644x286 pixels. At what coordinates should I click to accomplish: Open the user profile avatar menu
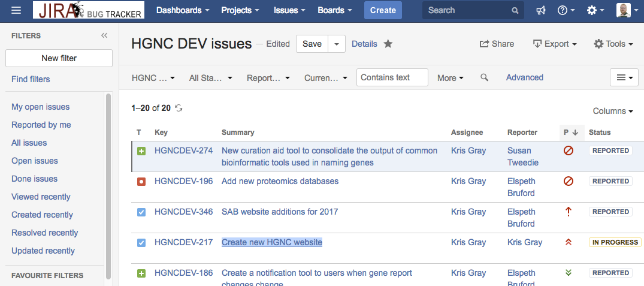point(627,10)
